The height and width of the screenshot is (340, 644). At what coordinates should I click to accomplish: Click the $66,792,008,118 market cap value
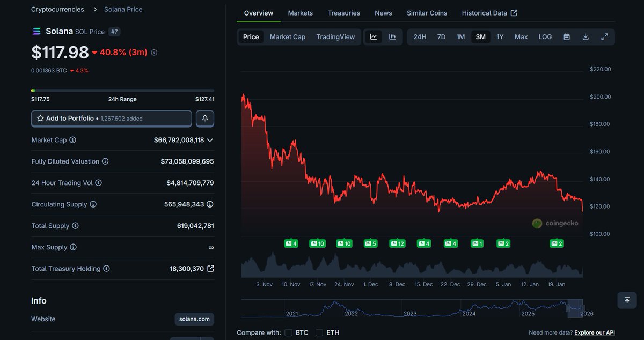click(179, 140)
